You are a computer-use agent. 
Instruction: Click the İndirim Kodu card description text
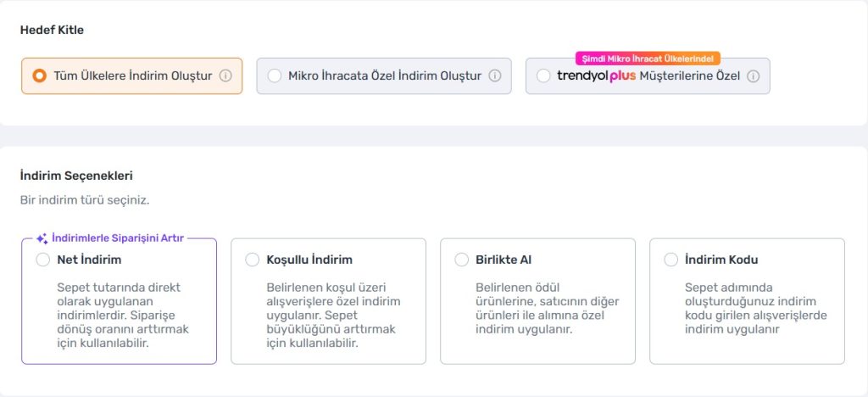tap(755, 309)
